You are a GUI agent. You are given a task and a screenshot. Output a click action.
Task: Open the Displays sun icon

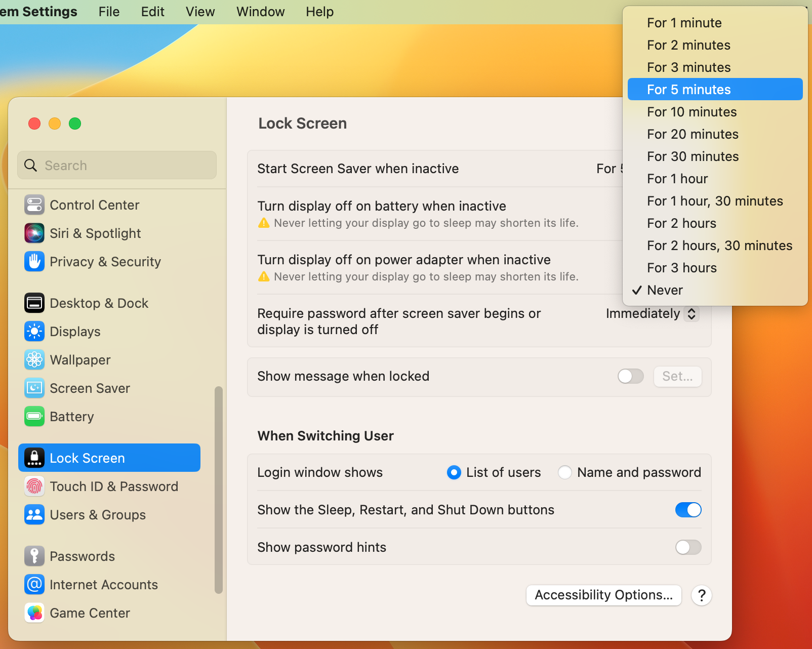click(34, 332)
